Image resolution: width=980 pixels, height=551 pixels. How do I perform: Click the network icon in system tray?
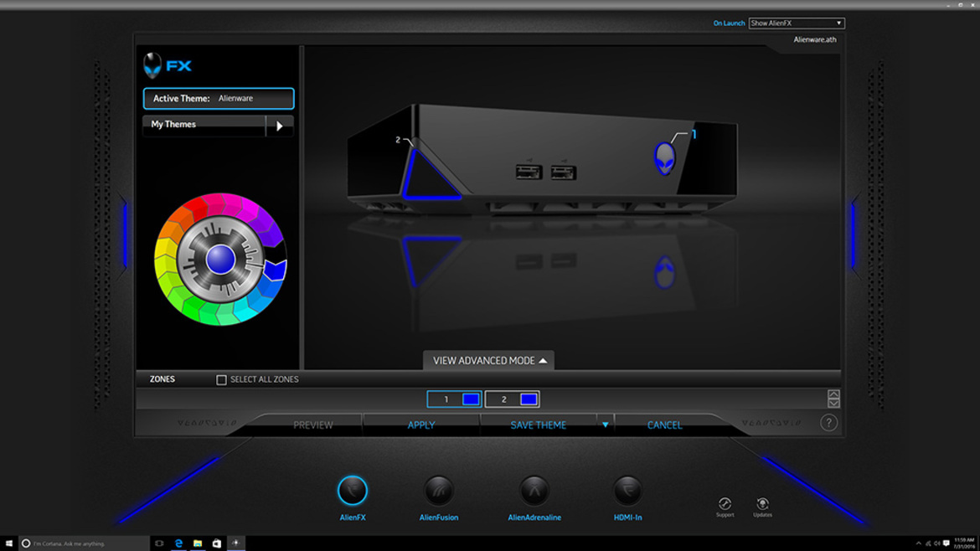(928, 543)
